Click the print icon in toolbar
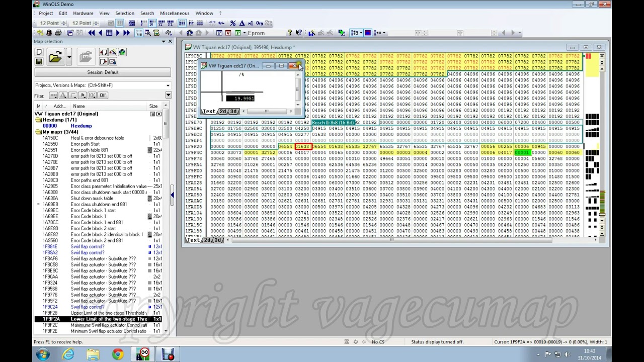 tap(58, 33)
